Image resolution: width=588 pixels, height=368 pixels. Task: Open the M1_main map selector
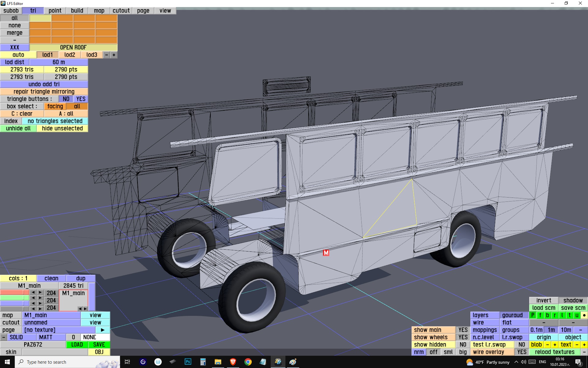(51, 315)
